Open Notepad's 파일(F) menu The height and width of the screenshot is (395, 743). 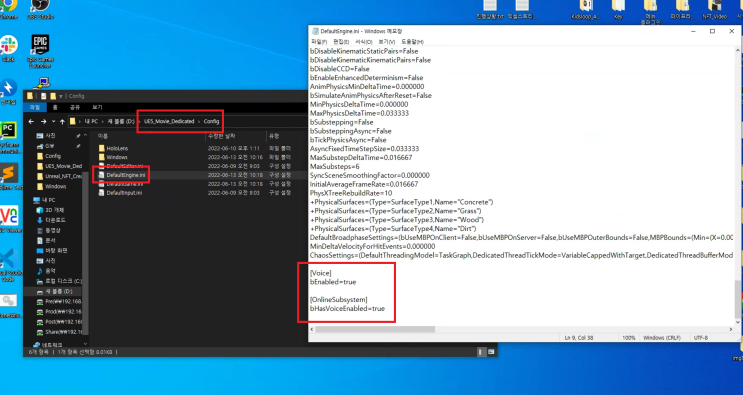tap(319, 42)
